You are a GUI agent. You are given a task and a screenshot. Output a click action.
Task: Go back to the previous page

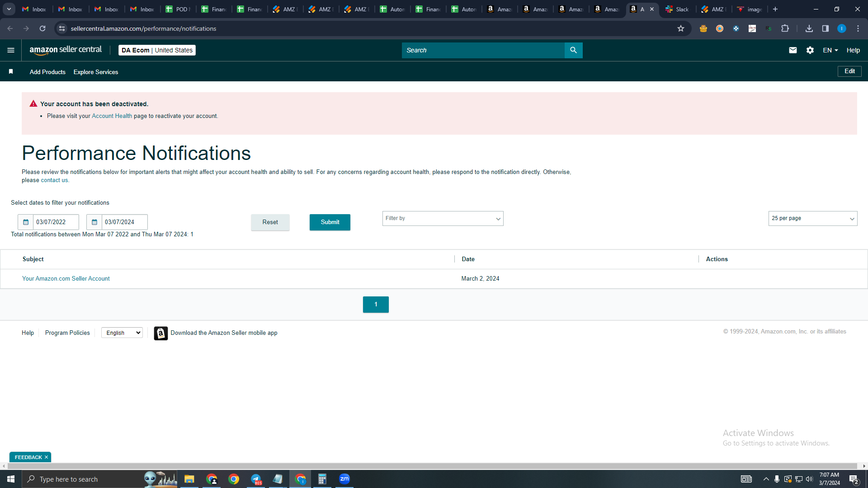tap(10, 28)
